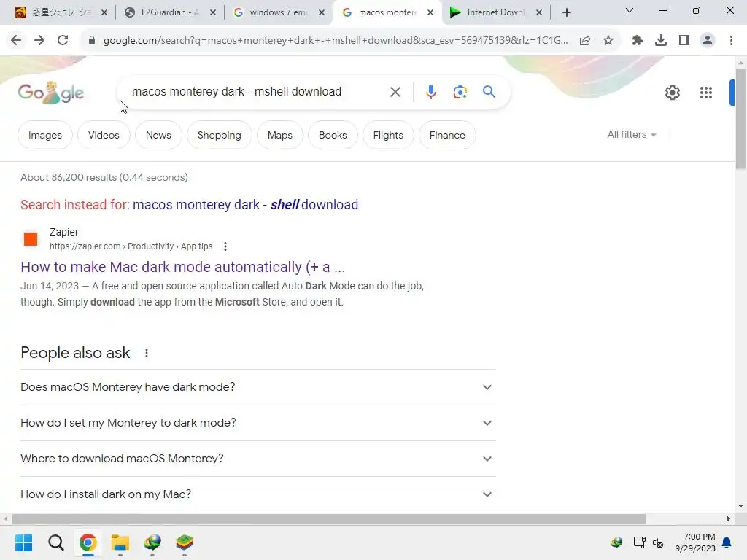Open Google apps grid
747x560 pixels.
pyautogui.click(x=706, y=93)
